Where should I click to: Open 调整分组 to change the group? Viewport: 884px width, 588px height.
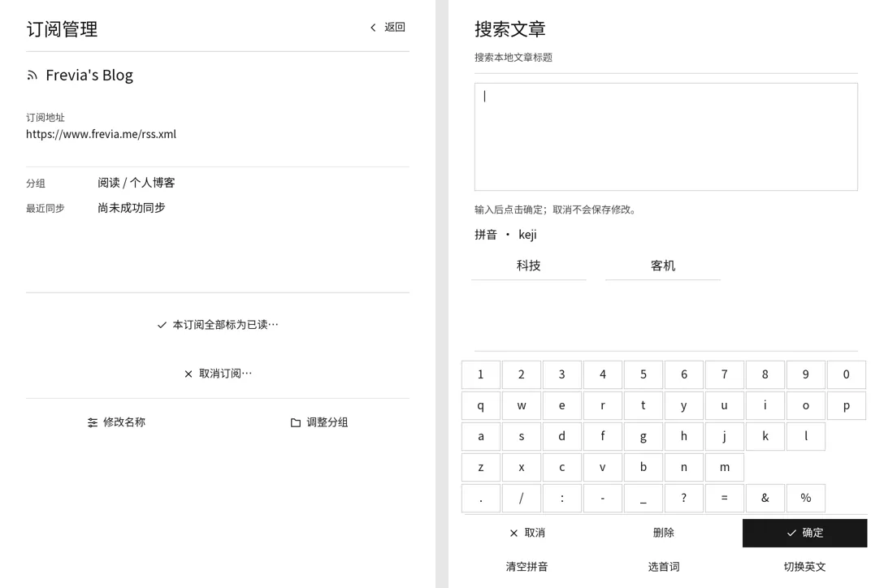[x=319, y=422]
